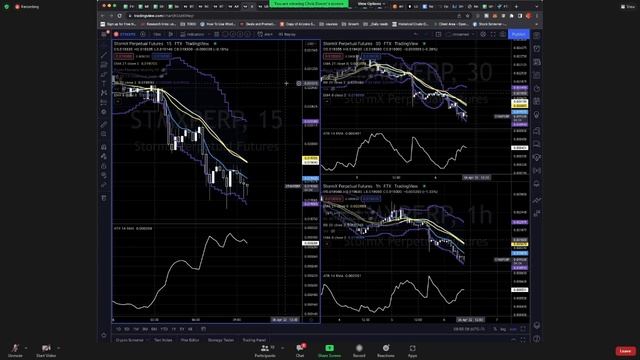Open the Pine Editor tab
This screenshot has height=360, width=640.
point(190,340)
